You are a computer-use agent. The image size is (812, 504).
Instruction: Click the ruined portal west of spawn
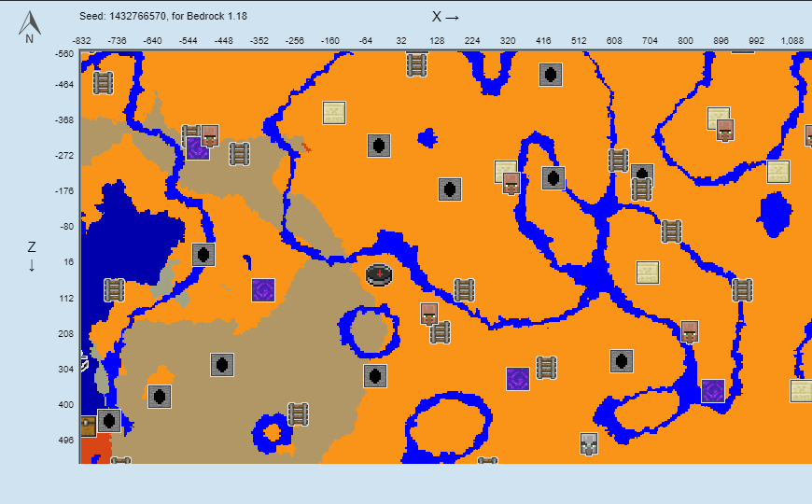click(263, 290)
